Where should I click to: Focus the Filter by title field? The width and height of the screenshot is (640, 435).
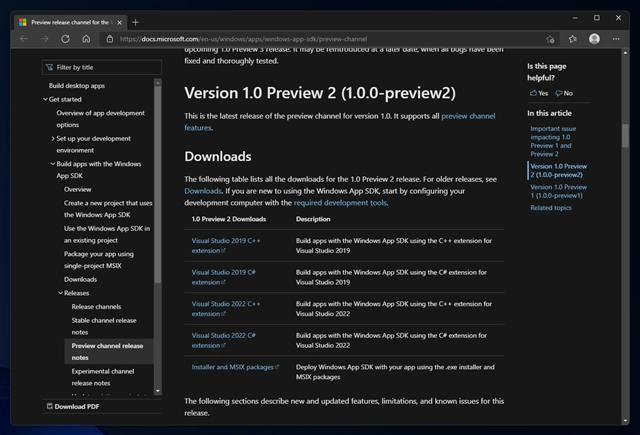[x=102, y=67]
